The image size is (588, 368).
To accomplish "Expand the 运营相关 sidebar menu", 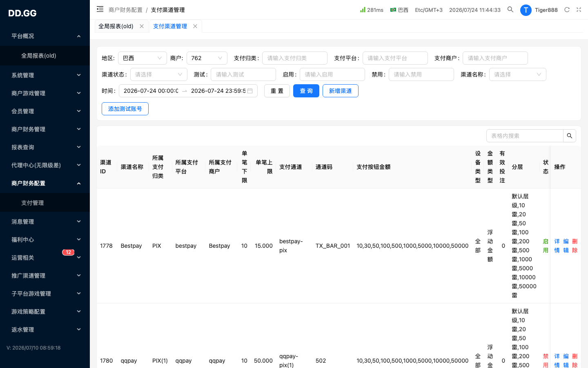I will (x=45, y=258).
